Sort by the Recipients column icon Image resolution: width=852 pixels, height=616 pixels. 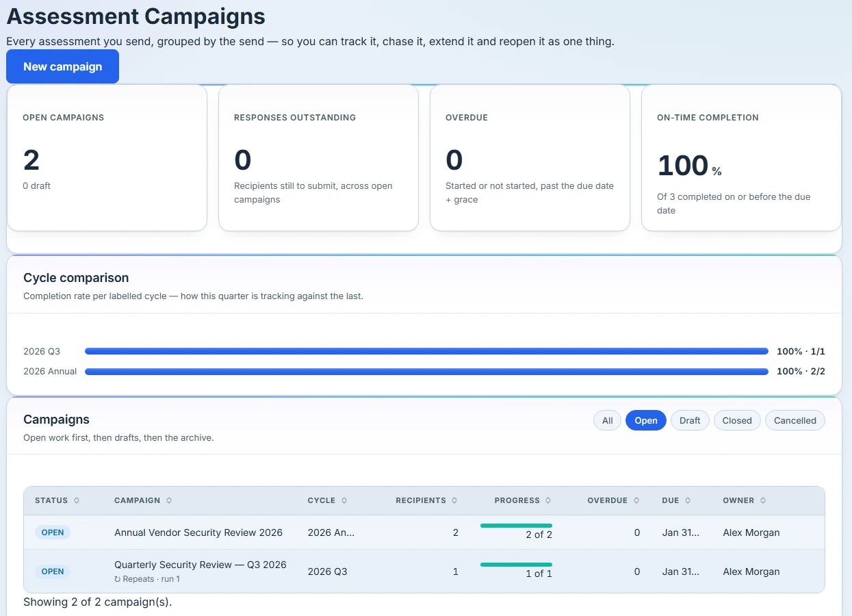click(x=454, y=500)
